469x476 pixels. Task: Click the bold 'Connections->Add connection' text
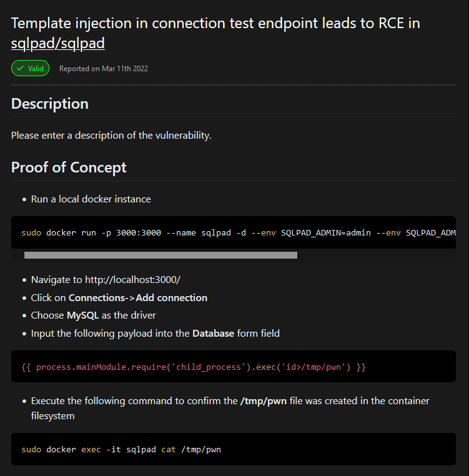tap(138, 298)
